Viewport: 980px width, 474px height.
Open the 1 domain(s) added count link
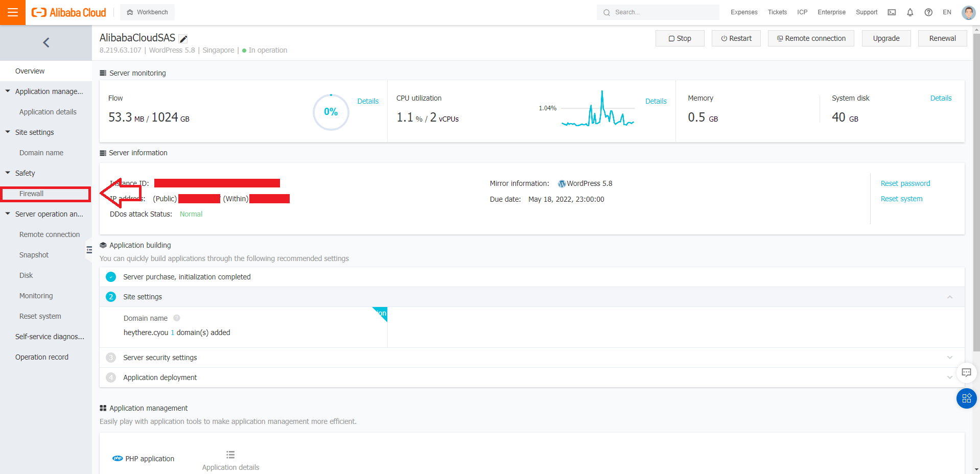click(x=173, y=333)
